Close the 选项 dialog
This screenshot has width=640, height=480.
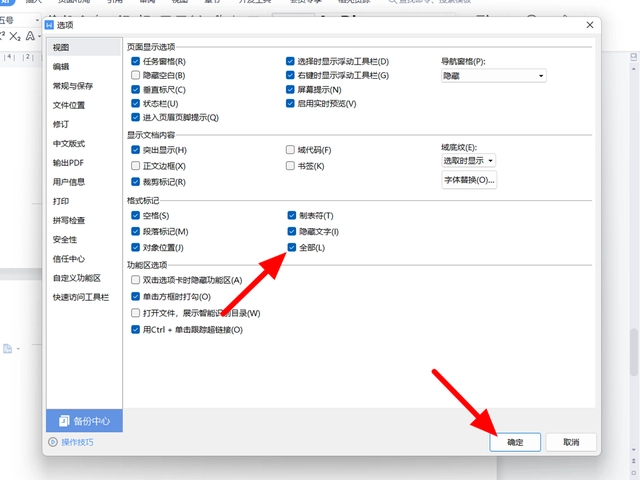click(x=590, y=25)
